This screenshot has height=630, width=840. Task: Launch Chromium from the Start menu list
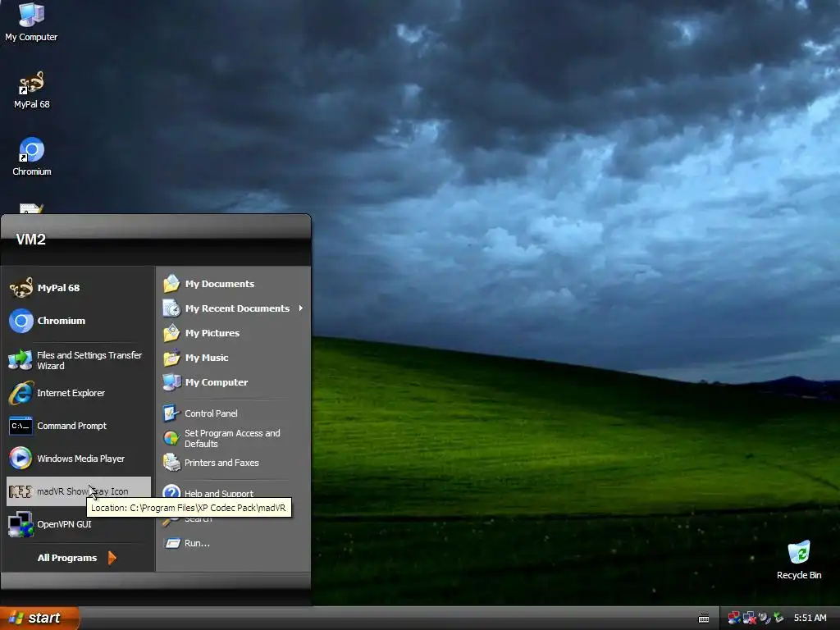click(x=79, y=321)
